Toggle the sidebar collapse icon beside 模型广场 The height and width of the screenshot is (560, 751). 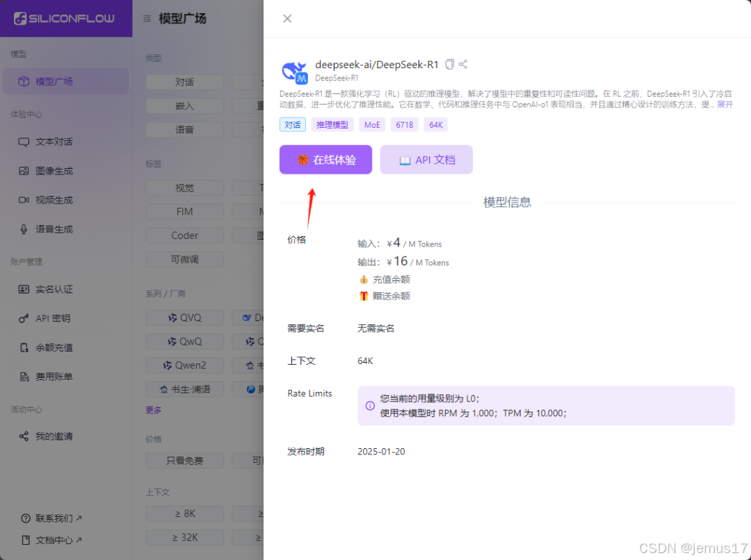point(147,19)
